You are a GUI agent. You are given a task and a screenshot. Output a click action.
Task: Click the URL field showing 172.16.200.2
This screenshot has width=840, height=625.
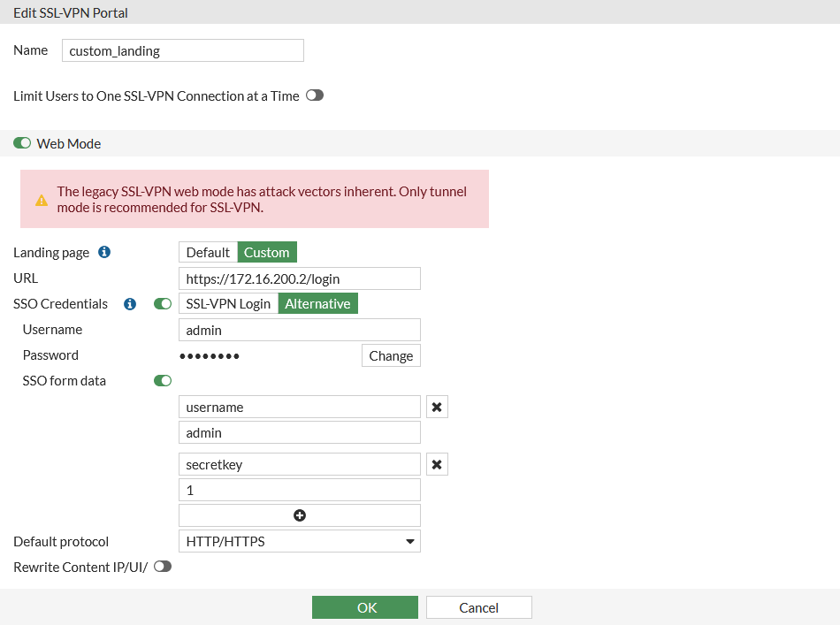tap(299, 278)
